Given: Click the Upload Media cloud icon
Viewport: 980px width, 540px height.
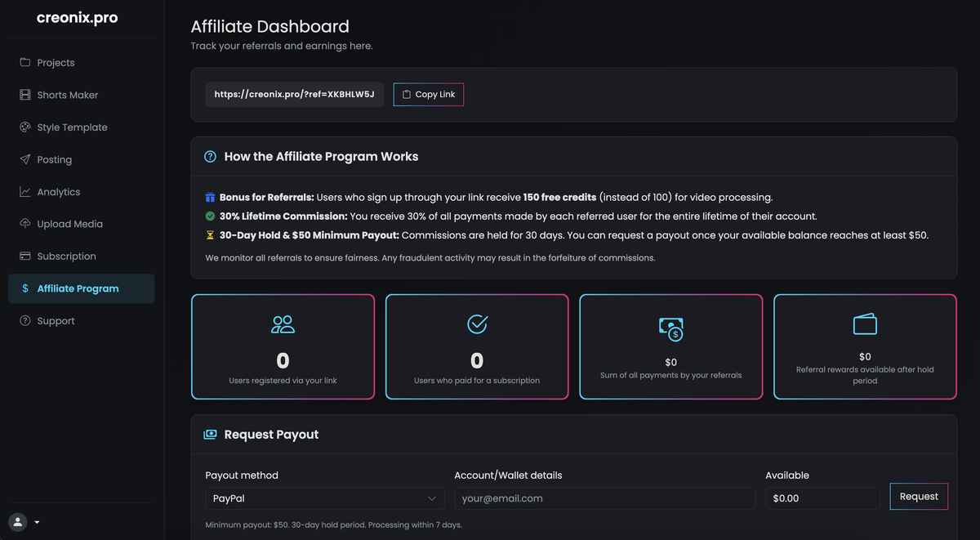Looking at the screenshot, I should [x=25, y=224].
